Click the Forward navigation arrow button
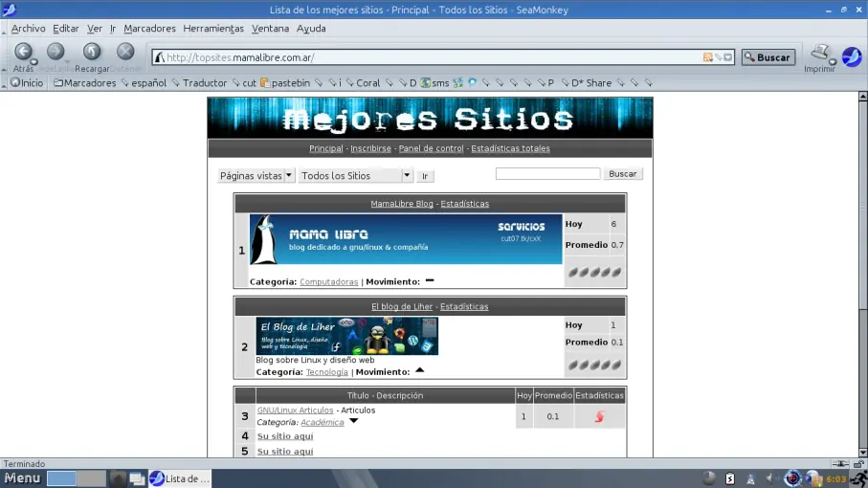The image size is (868, 488). [56, 52]
